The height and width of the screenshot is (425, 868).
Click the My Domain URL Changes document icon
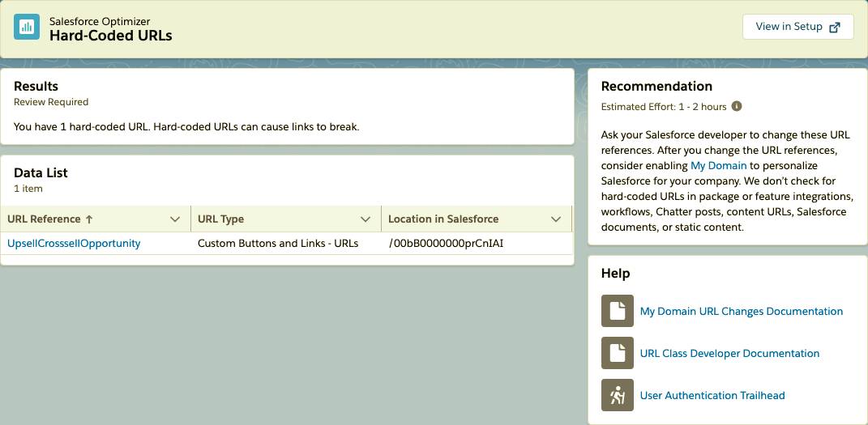618,311
